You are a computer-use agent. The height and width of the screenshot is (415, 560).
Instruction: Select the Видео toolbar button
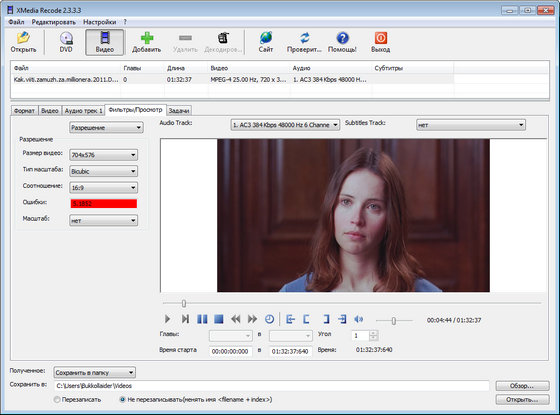pyautogui.click(x=105, y=42)
